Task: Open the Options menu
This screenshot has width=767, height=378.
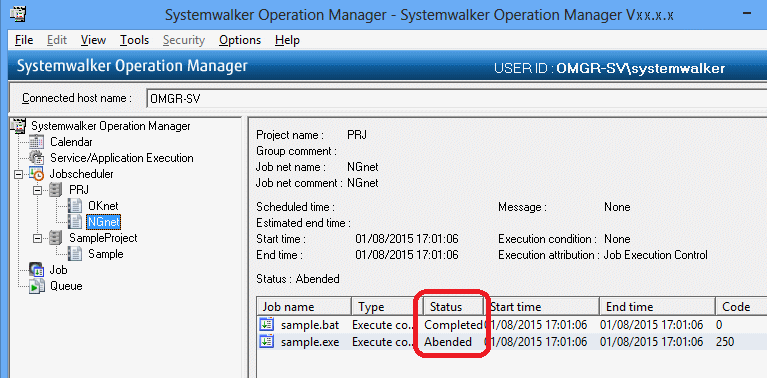Action: [240, 40]
